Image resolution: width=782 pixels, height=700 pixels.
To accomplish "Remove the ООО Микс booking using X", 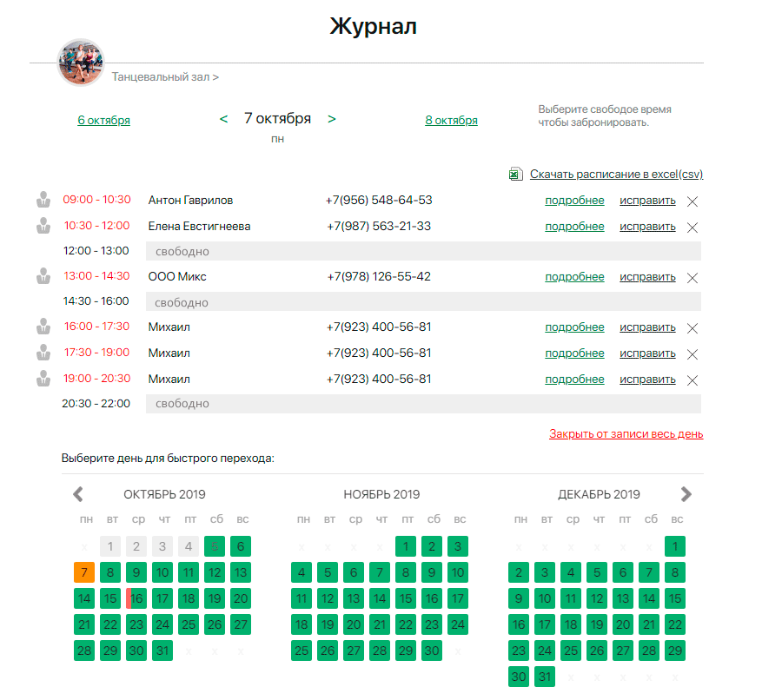I will click(693, 278).
